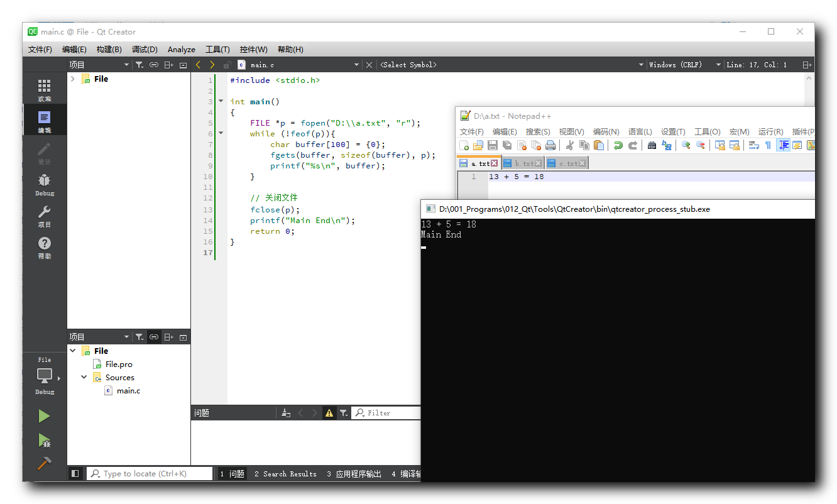Toggle show all characters pilcrow in Notepad++
Screen dimensions: 837x504
click(x=768, y=145)
